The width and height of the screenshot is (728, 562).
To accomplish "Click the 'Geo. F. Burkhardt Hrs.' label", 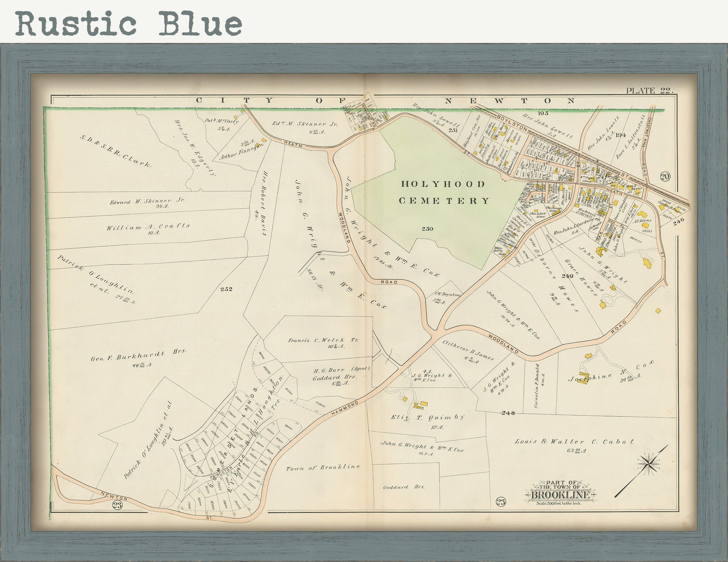I will point(139,356).
